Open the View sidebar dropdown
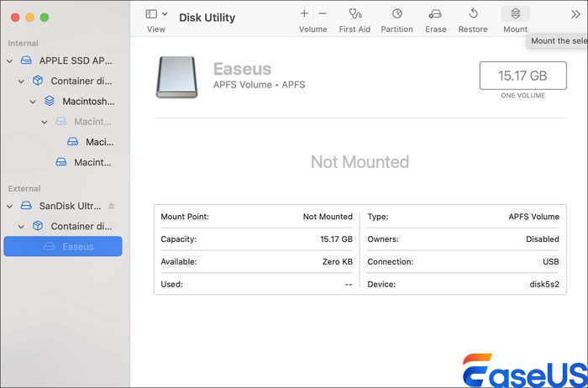The image size is (588, 388). point(156,14)
